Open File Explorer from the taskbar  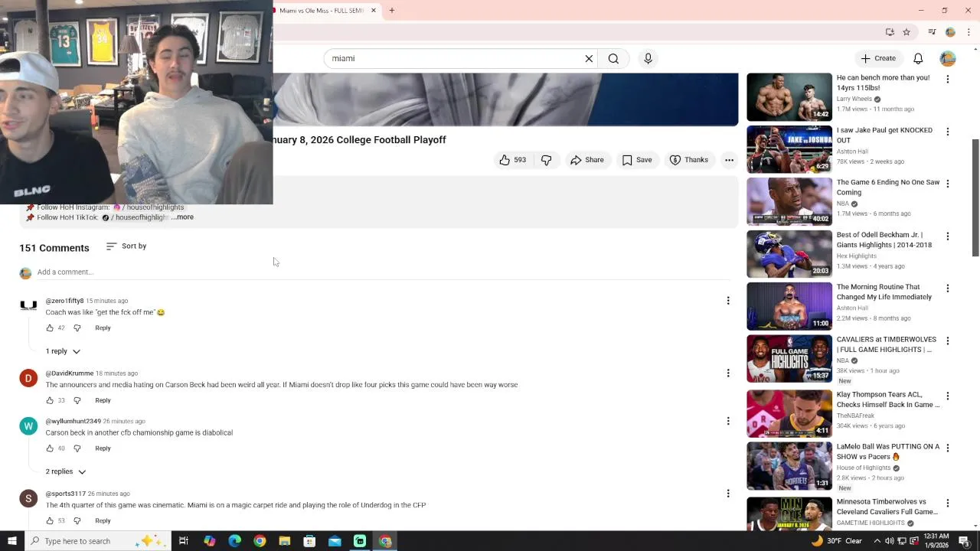coord(285,541)
